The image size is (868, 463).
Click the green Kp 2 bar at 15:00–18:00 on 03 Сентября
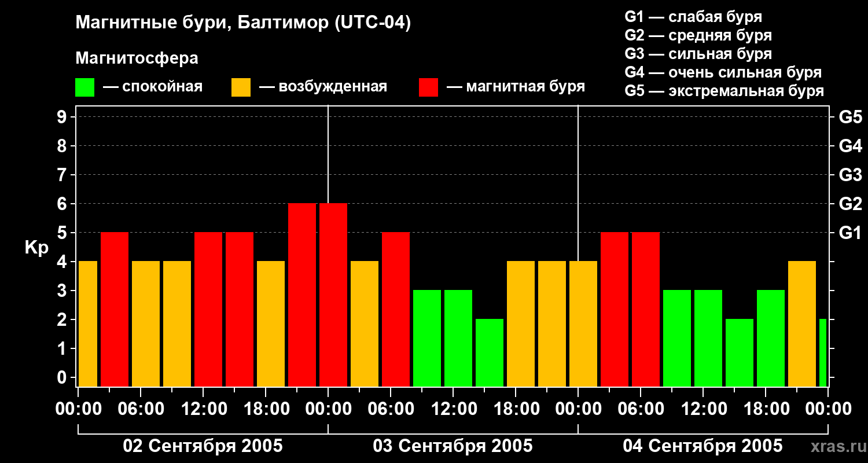point(490,352)
